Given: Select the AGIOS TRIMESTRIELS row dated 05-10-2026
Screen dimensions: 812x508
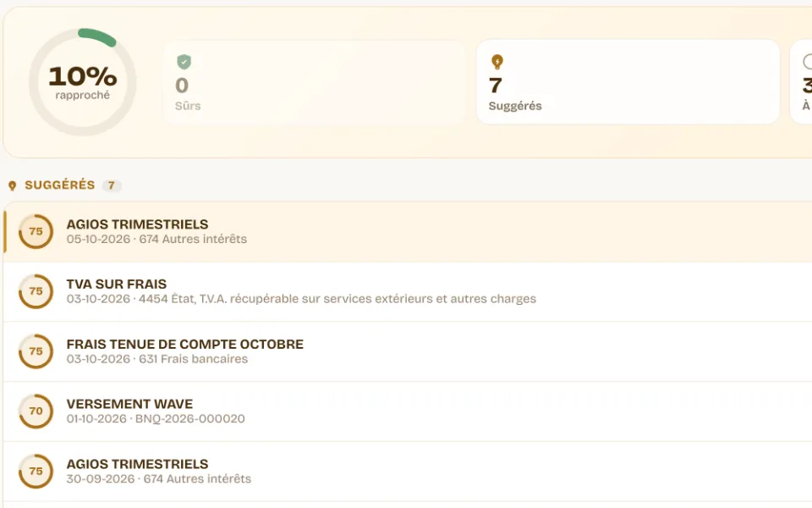Looking at the screenshot, I should 408,232.
